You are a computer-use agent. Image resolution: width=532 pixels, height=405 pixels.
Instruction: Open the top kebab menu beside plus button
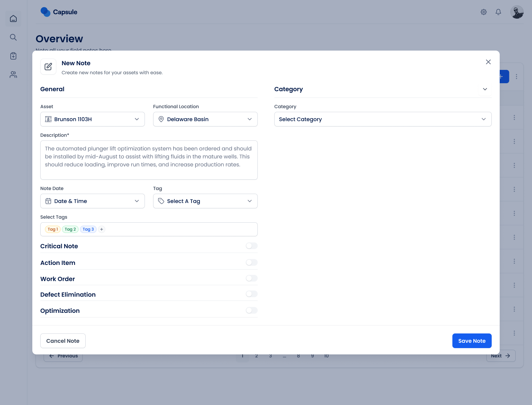517,77
